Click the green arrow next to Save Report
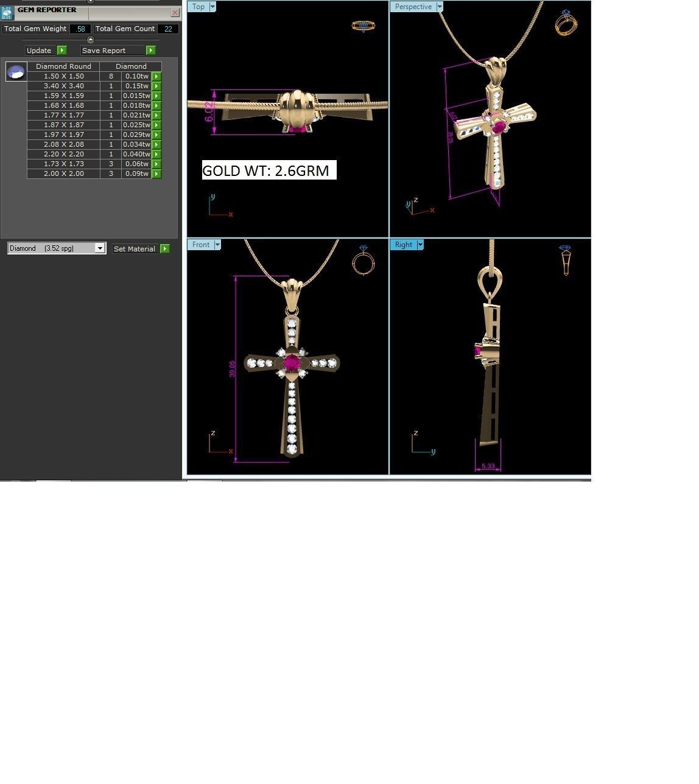This screenshot has width=699, height=784. point(151,50)
